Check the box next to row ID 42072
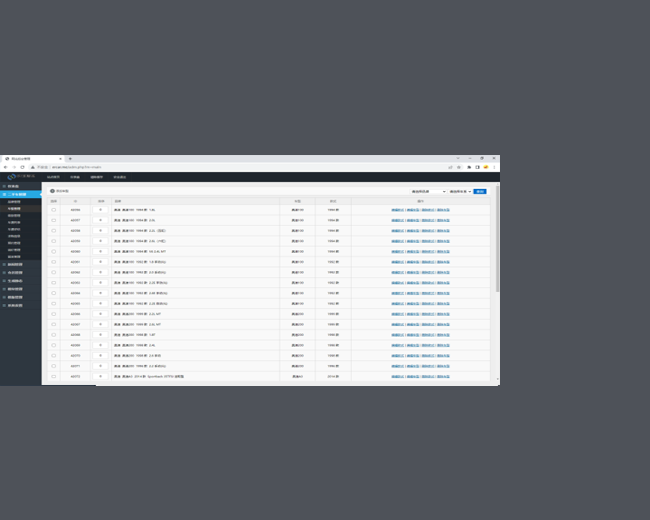 click(x=54, y=377)
